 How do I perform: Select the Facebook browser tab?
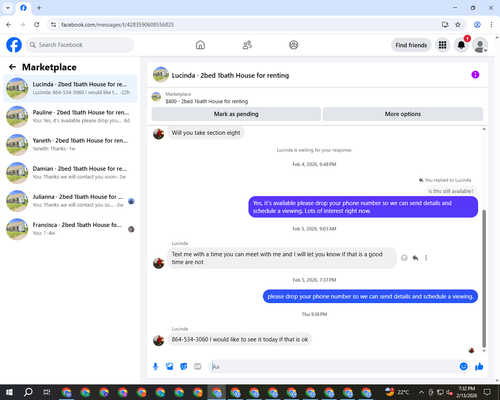(x=23, y=8)
